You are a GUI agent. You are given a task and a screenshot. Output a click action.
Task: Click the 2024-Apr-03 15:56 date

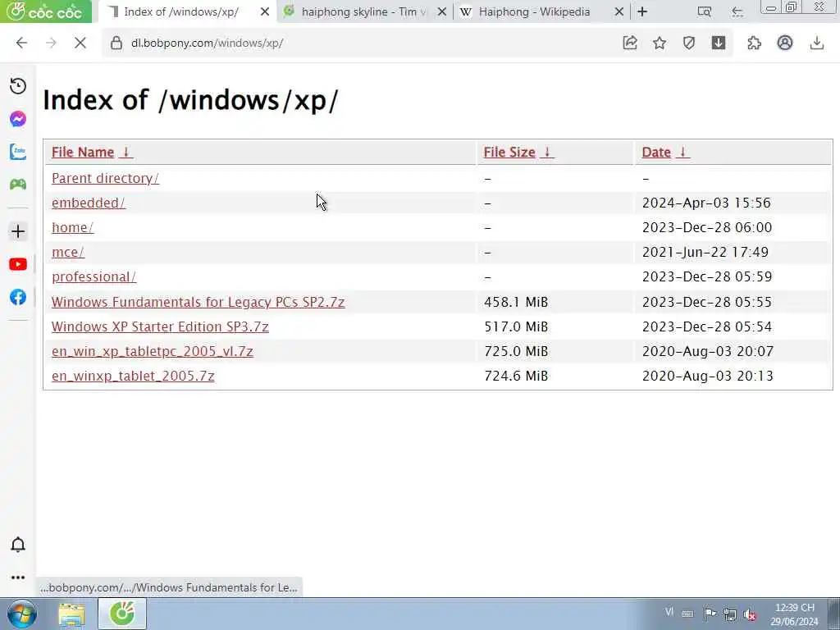(x=706, y=203)
